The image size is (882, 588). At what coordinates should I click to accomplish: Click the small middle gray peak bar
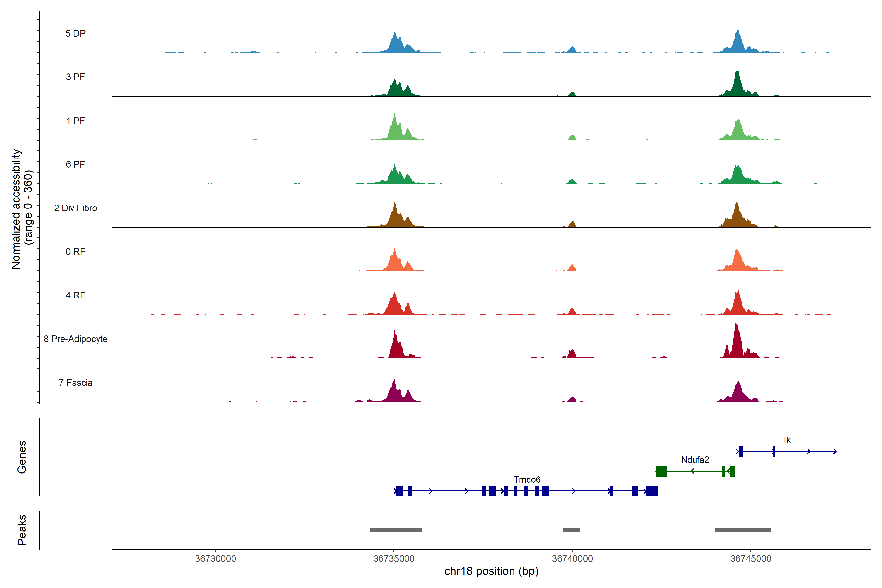[571, 530]
